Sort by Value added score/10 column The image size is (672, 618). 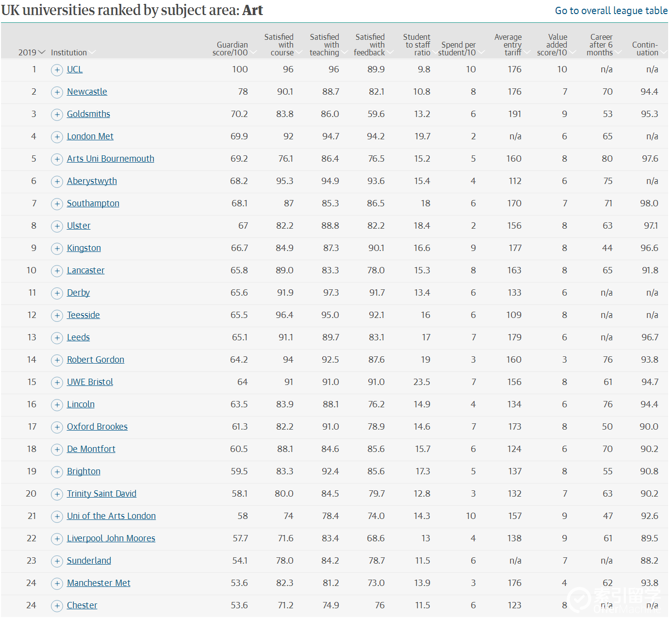(x=556, y=45)
